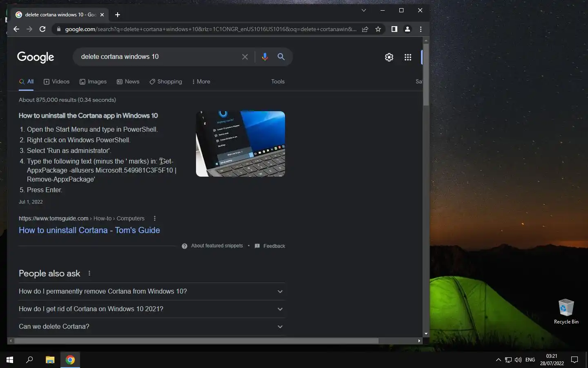Click the 'Right click on Windows PowerShell.' step
588x368 pixels.
79,140
